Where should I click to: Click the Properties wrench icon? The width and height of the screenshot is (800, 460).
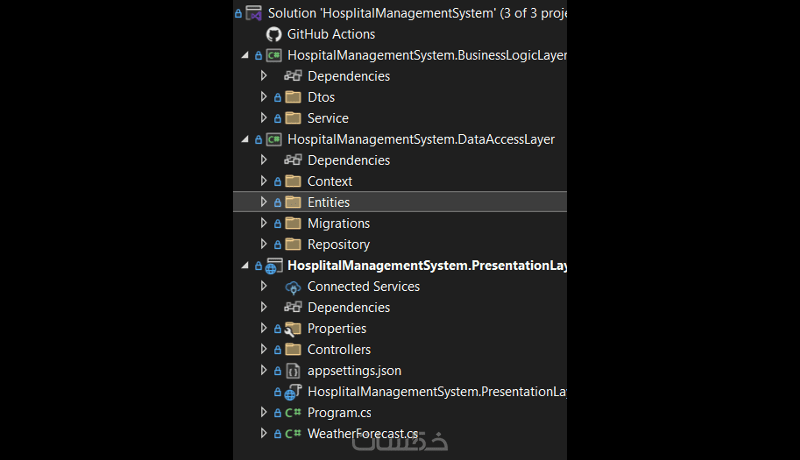293,329
